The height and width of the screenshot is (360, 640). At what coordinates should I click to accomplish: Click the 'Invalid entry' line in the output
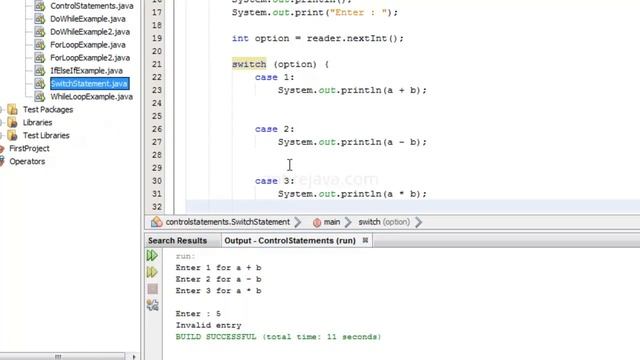pyautogui.click(x=209, y=325)
